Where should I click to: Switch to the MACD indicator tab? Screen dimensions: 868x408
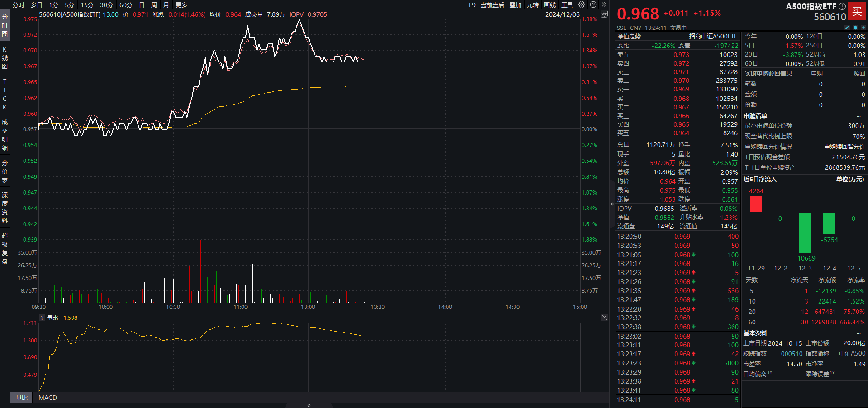(x=48, y=398)
